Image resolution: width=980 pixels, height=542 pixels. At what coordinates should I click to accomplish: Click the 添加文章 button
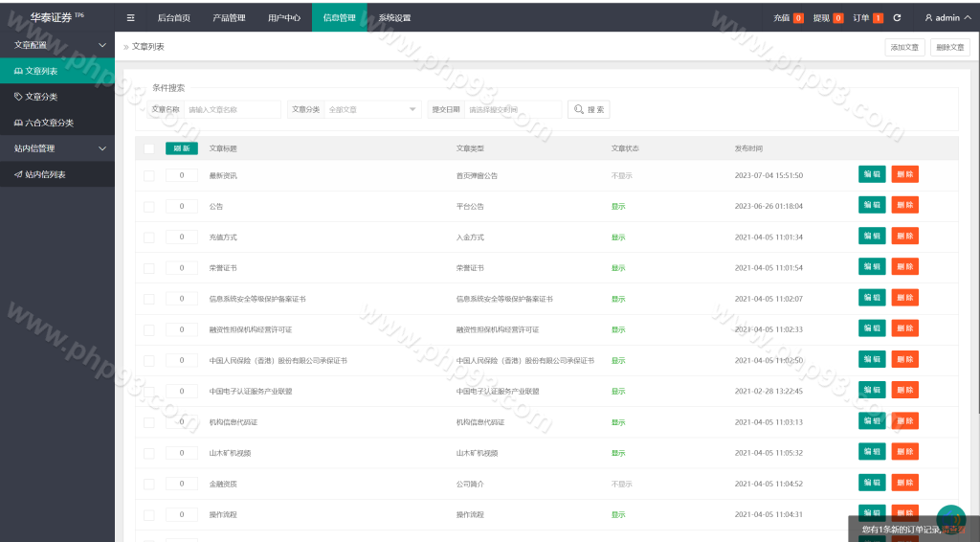[904, 47]
